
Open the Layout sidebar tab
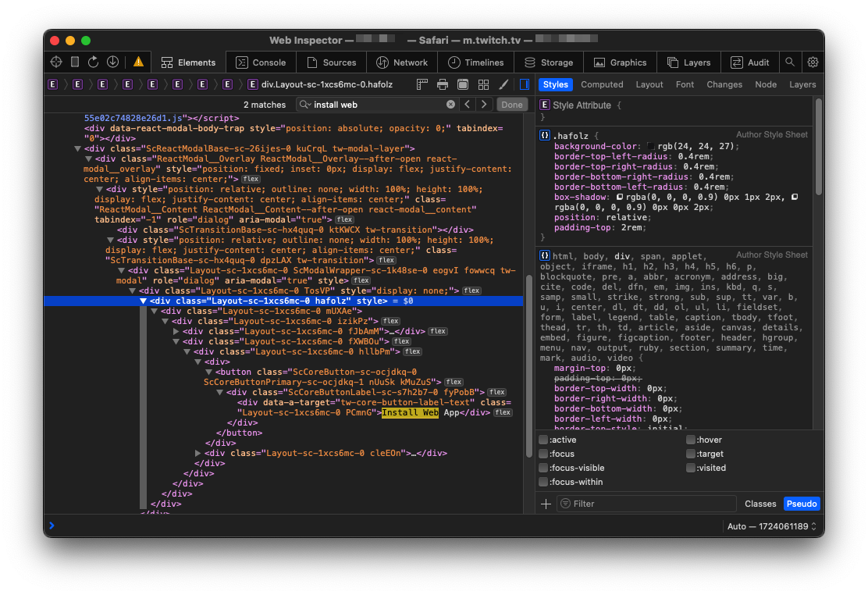click(649, 84)
